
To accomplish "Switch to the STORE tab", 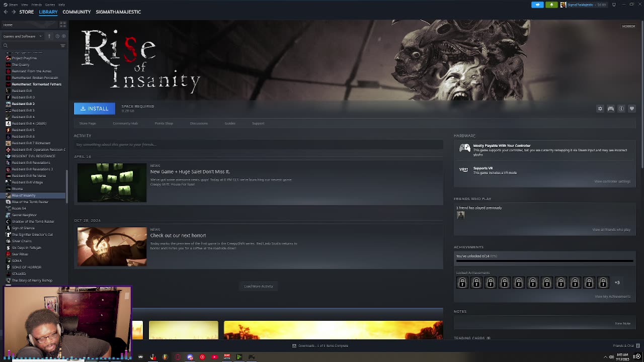I will (27, 12).
